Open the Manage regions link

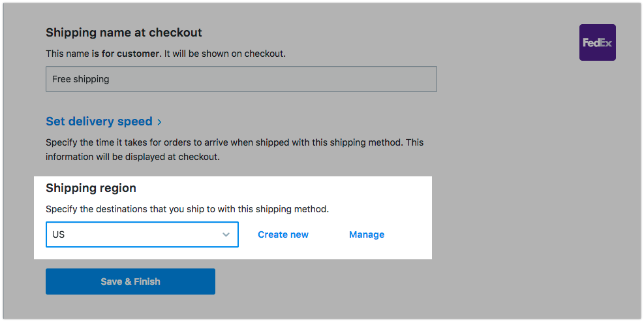367,234
